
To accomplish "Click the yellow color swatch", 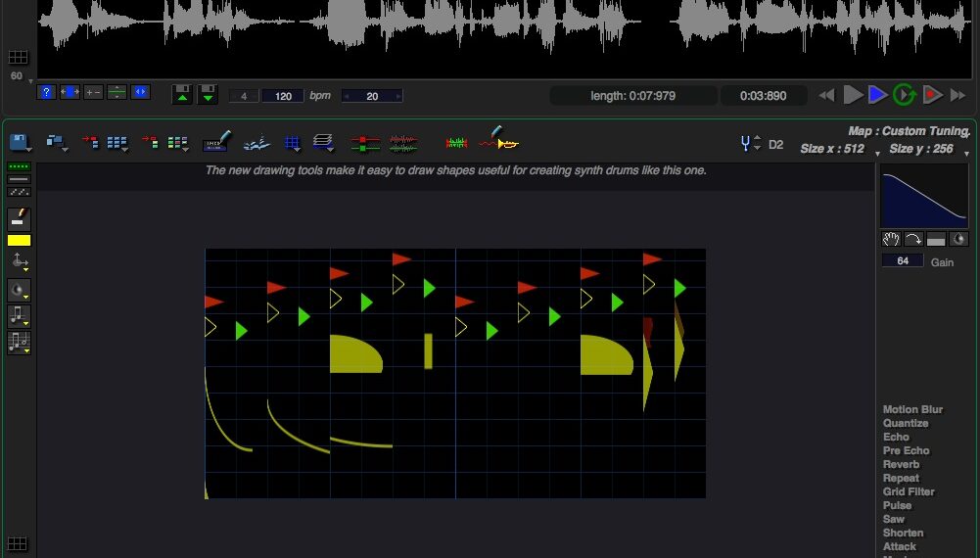I will pos(19,241).
